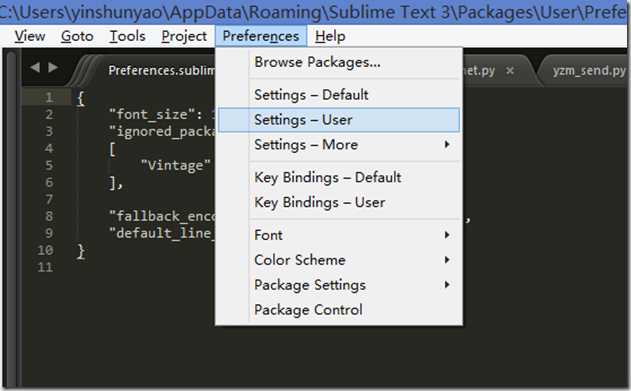Open Key Bindings – Default
This screenshot has width=631, height=391.
click(x=338, y=177)
